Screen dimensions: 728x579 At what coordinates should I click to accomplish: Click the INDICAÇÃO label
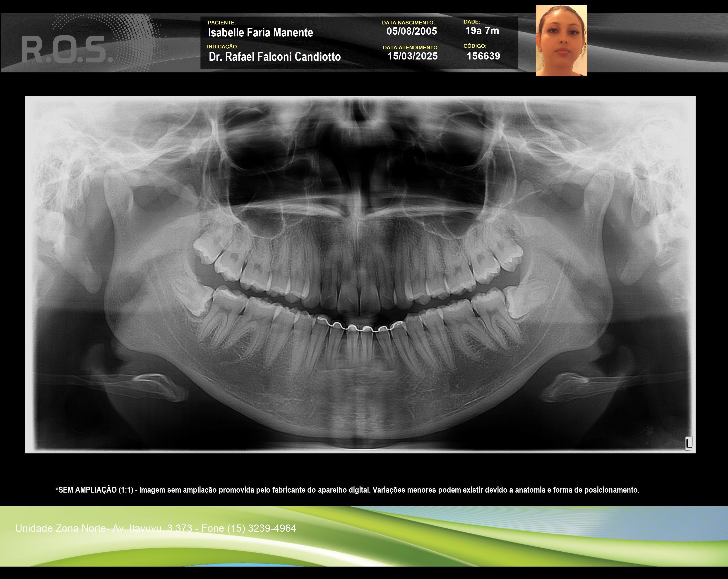pyautogui.click(x=223, y=47)
